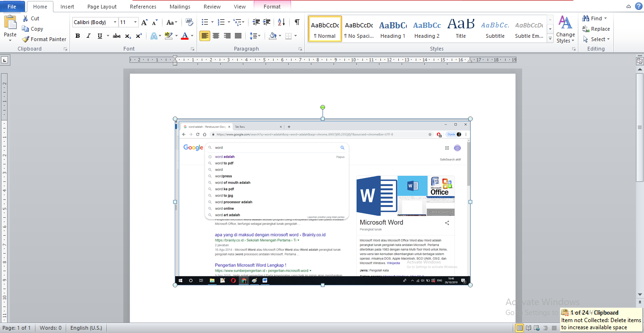
Task: Apply paragraph shading fill color
Action: 273,36
